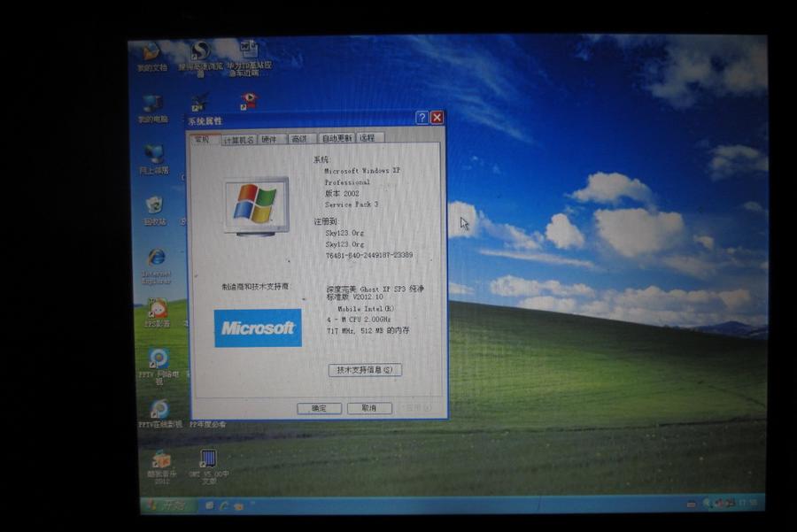Screen dimensions: 797x532
Task: Click the Windows XP logo monitor image
Action: coord(257,205)
